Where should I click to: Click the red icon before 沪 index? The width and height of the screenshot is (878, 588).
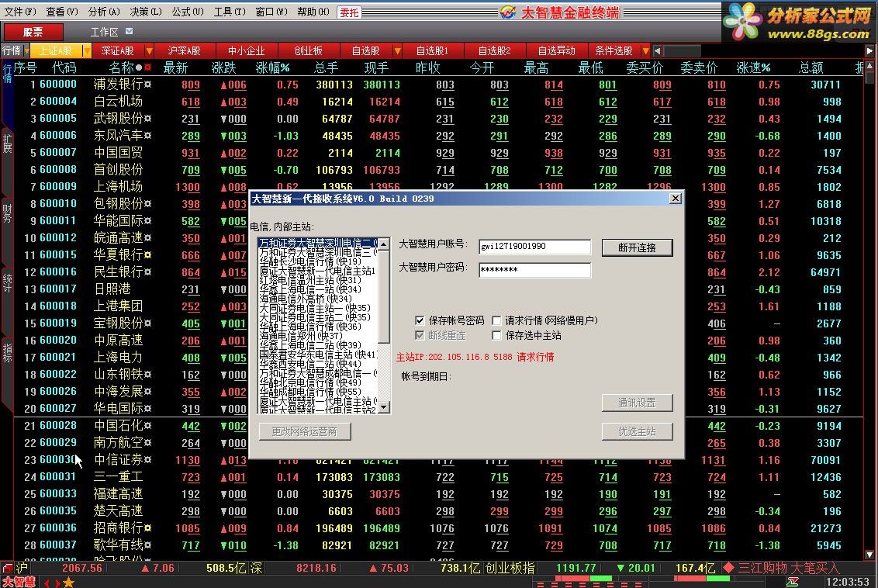[x=8, y=568]
